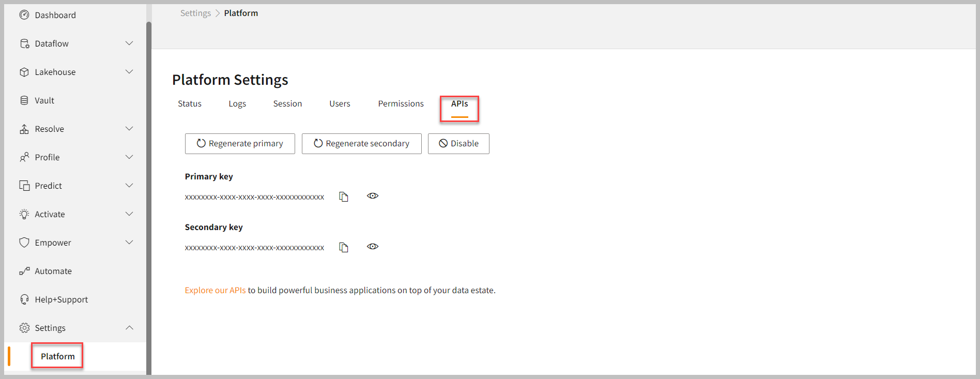The width and height of the screenshot is (980, 379).
Task: Switch to the Permissions tab
Action: coord(401,104)
